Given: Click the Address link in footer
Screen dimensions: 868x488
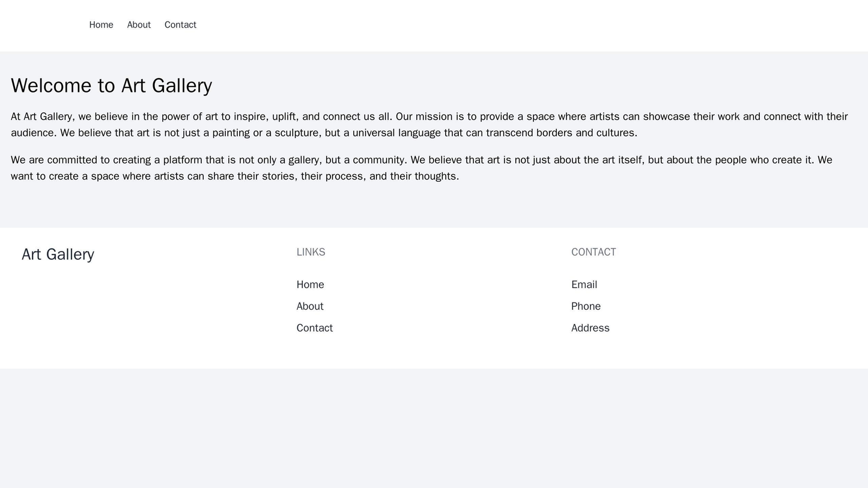Looking at the screenshot, I should point(590,328).
